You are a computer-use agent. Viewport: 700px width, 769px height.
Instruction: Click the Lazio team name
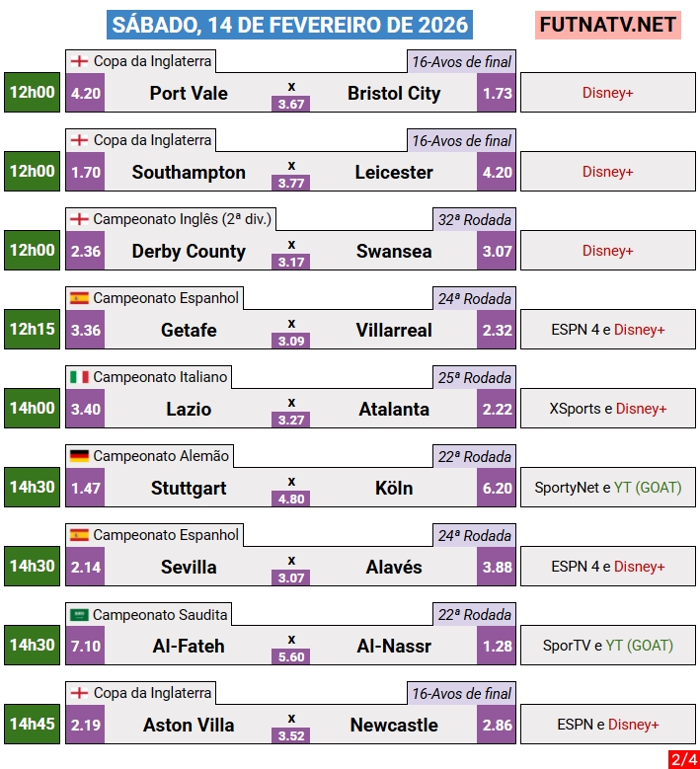coord(189,410)
